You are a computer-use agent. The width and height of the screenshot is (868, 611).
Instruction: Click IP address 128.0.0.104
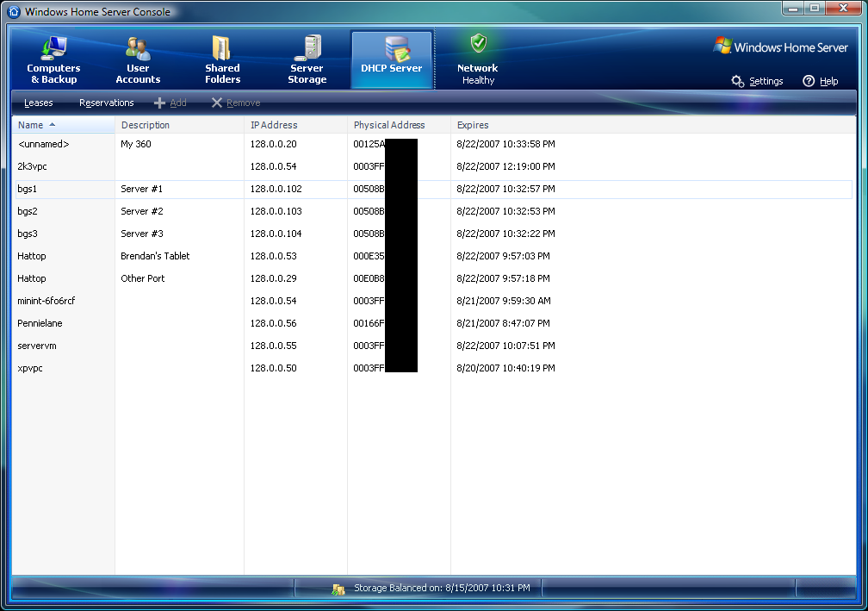pos(276,234)
